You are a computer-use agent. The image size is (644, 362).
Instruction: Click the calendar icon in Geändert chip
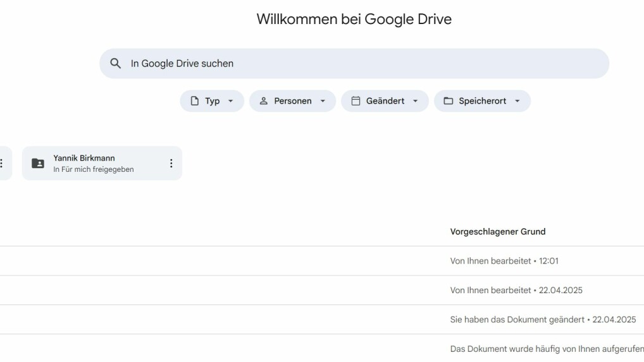click(x=356, y=101)
